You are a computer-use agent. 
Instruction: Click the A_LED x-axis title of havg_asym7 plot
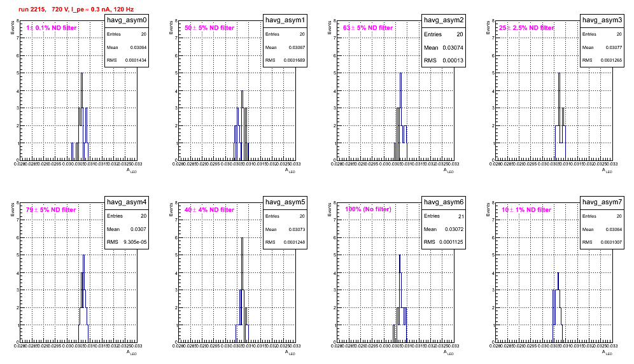(x=607, y=353)
